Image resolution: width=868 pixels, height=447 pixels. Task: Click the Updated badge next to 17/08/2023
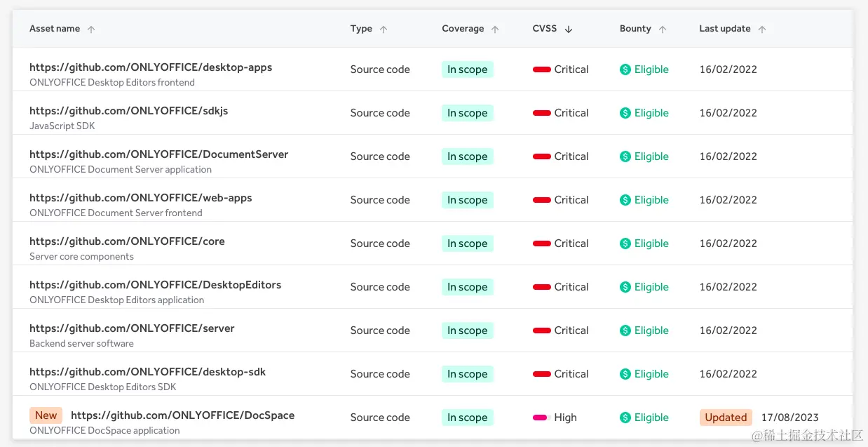726,418
